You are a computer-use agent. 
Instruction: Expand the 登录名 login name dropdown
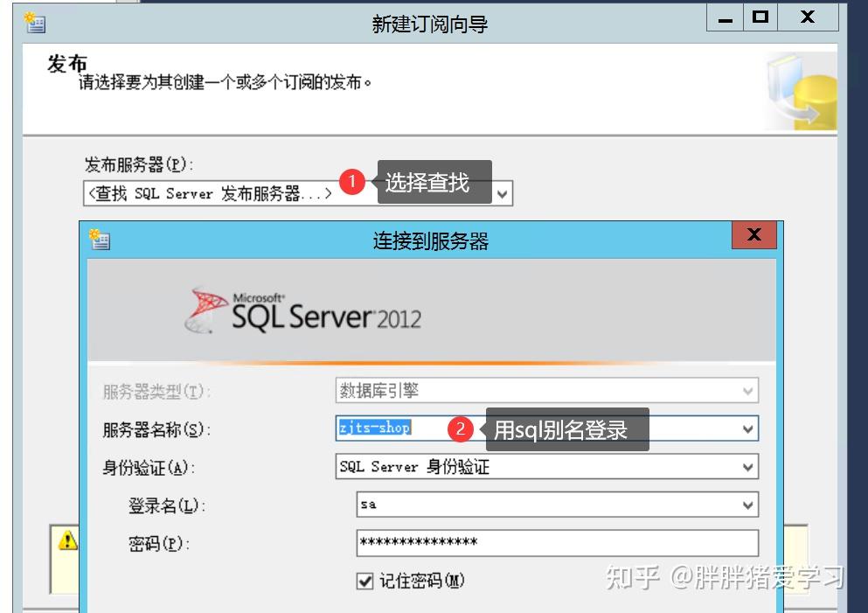pyautogui.click(x=747, y=505)
